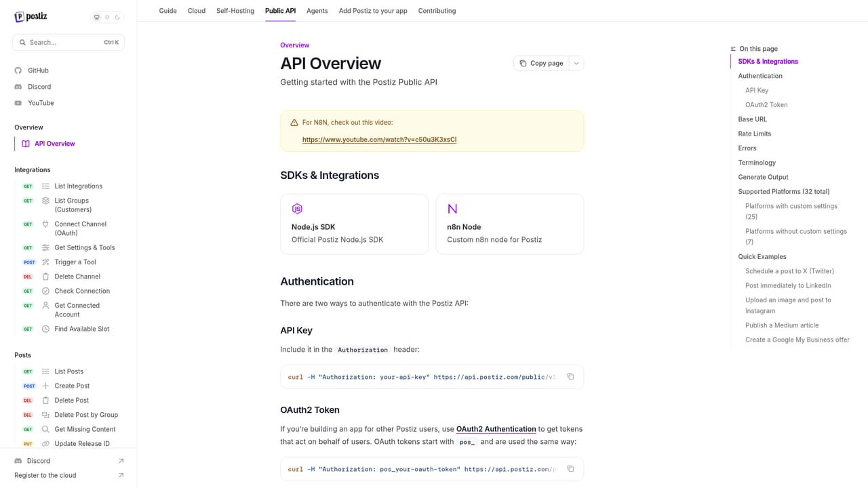Copy the OAuth token curl command
The width and height of the screenshot is (868, 488).
point(570,469)
